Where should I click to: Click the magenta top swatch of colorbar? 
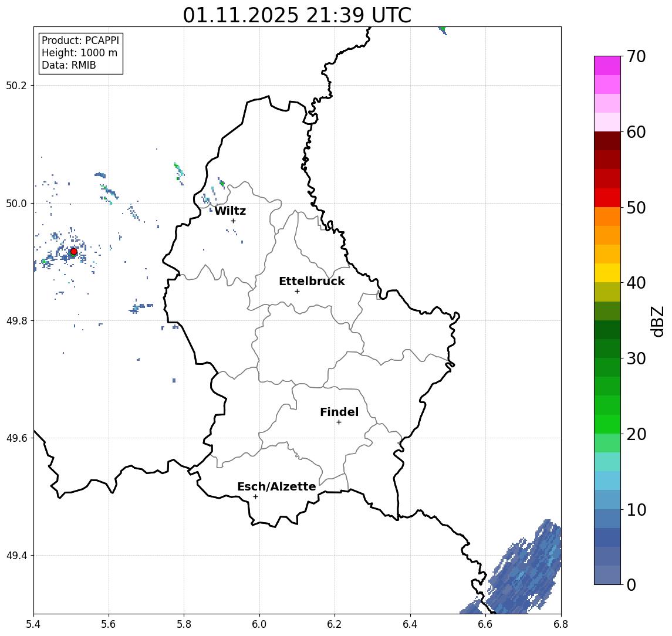coord(607,66)
